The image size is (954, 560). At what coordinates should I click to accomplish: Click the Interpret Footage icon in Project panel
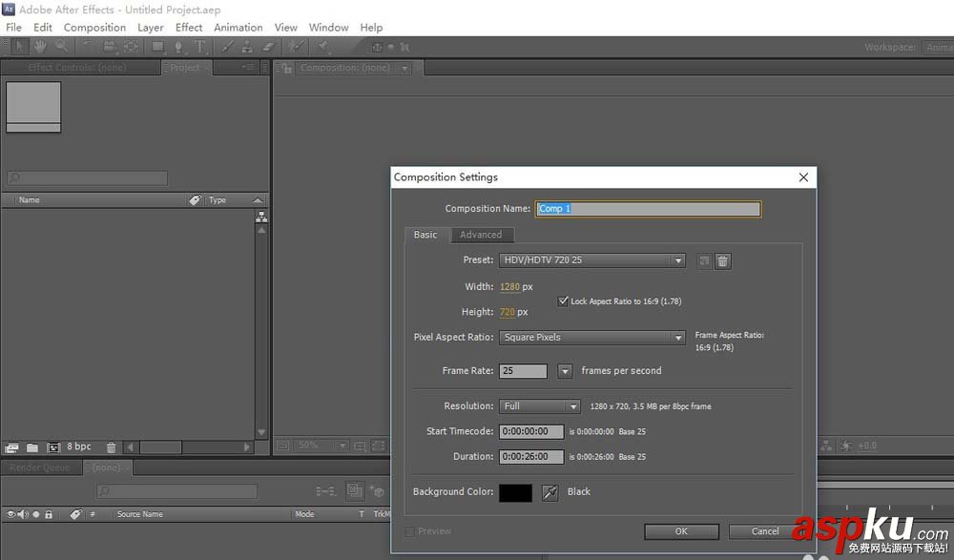[x=11, y=447]
